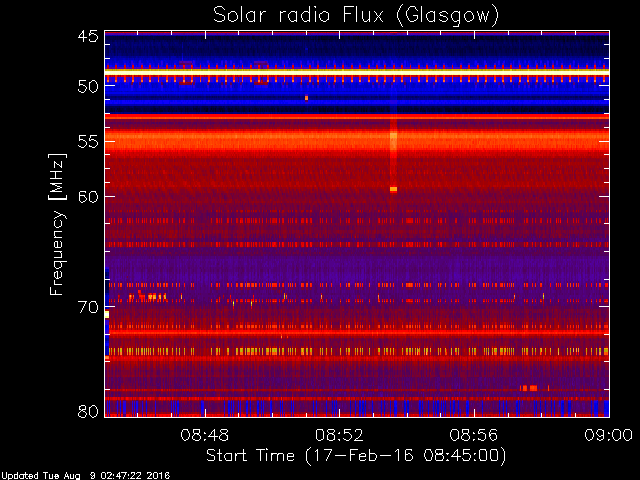Click the '45' frequency axis label

tap(88, 37)
